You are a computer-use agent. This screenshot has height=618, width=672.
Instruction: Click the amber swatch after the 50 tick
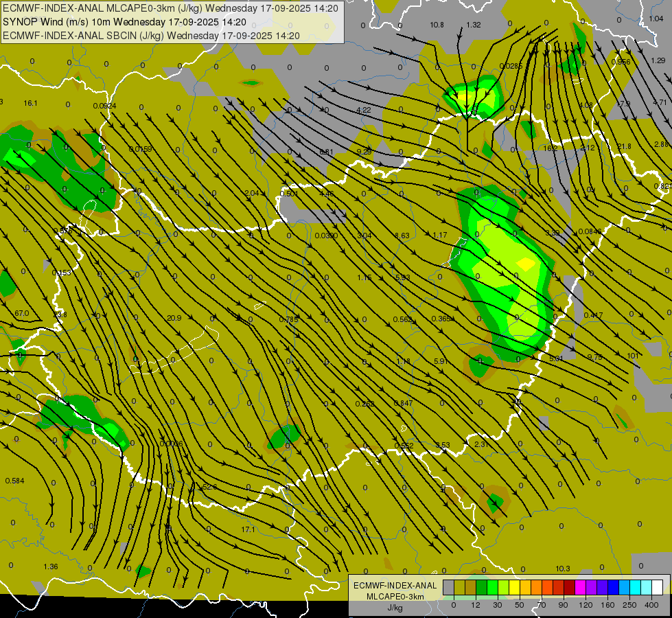pos(525,588)
